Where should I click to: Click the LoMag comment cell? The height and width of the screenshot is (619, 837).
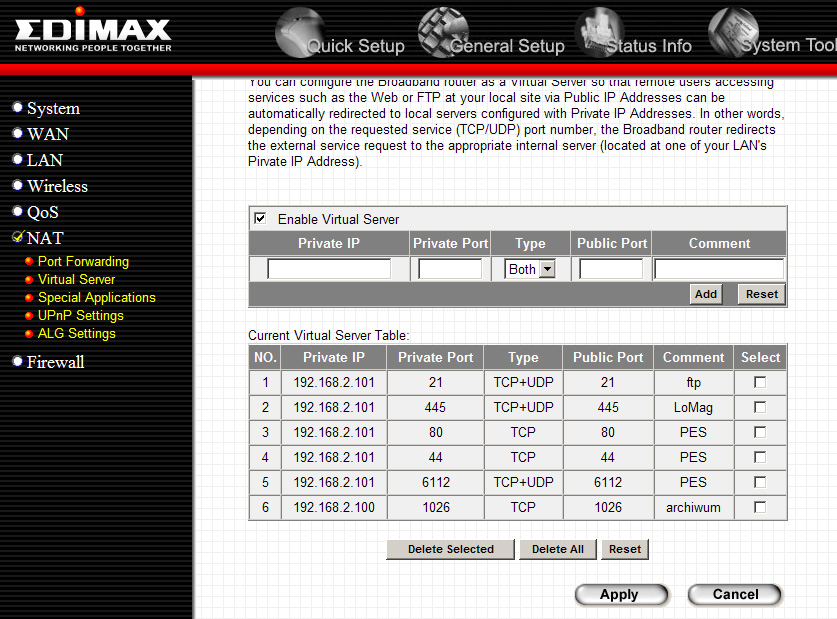[x=693, y=408]
